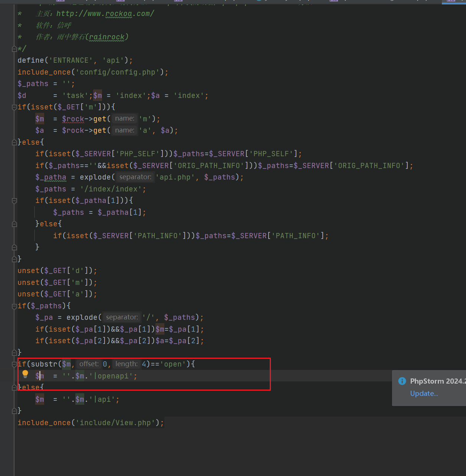Open the http://www.rockoa.com/ URL in comment
This screenshot has height=476, width=466.
105,14
